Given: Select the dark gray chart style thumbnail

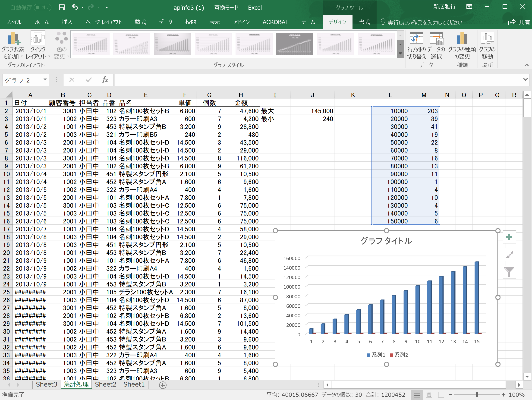Looking at the screenshot, I should (x=295, y=44).
